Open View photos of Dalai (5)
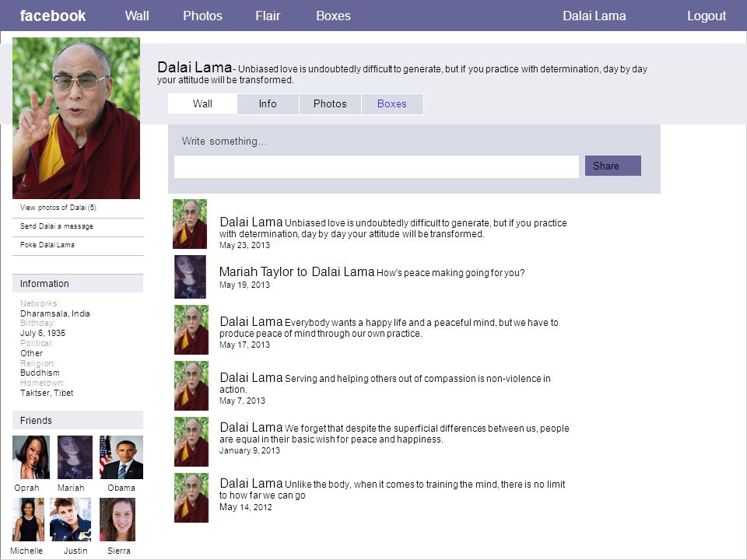This screenshot has height=560, width=747. click(x=58, y=208)
